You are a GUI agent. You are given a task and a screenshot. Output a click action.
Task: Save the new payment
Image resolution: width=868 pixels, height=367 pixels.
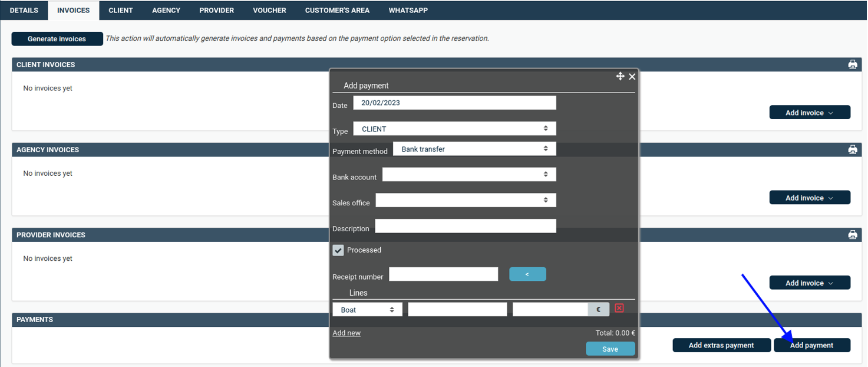pos(610,349)
